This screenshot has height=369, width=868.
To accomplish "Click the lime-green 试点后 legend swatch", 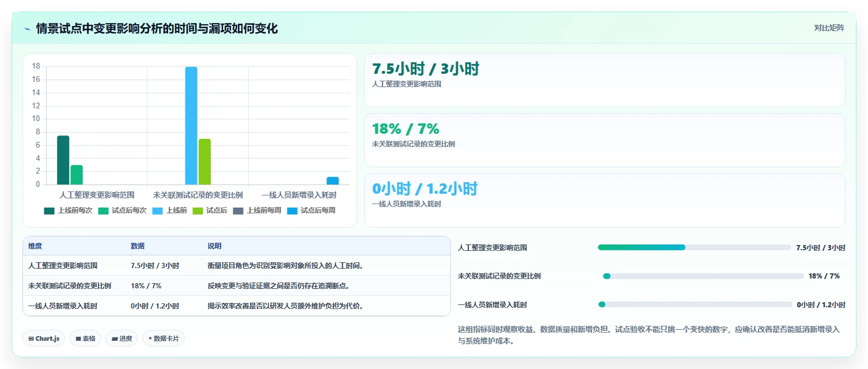I will point(198,210).
